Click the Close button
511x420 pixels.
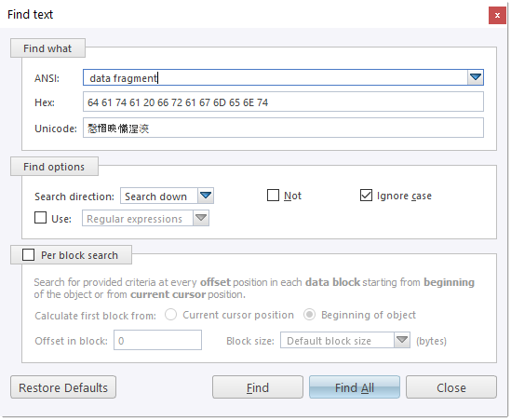coord(451,387)
